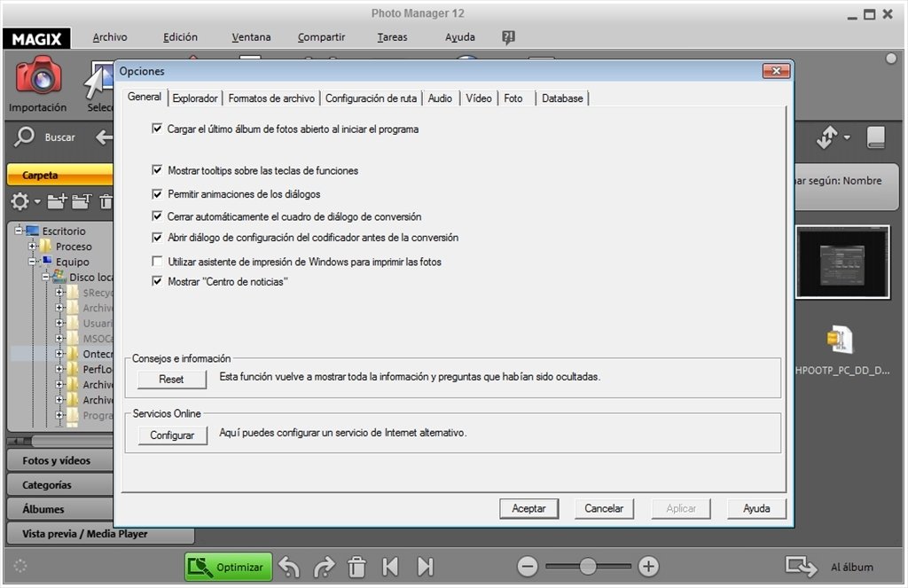Open Configuración de ruta tab
This screenshot has height=588, width=908.
(372, 98)
